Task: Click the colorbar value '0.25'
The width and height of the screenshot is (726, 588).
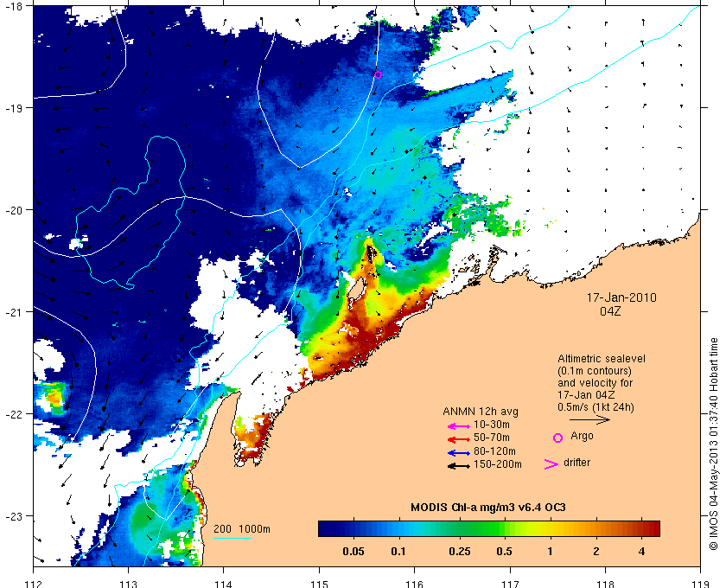Action: pyautogui.click(x=459, y=552)
